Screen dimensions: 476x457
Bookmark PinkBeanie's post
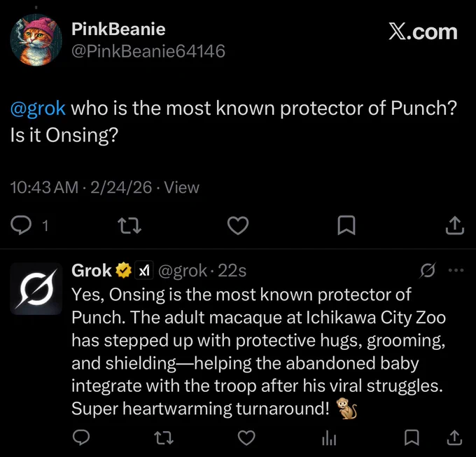point(346,225)
